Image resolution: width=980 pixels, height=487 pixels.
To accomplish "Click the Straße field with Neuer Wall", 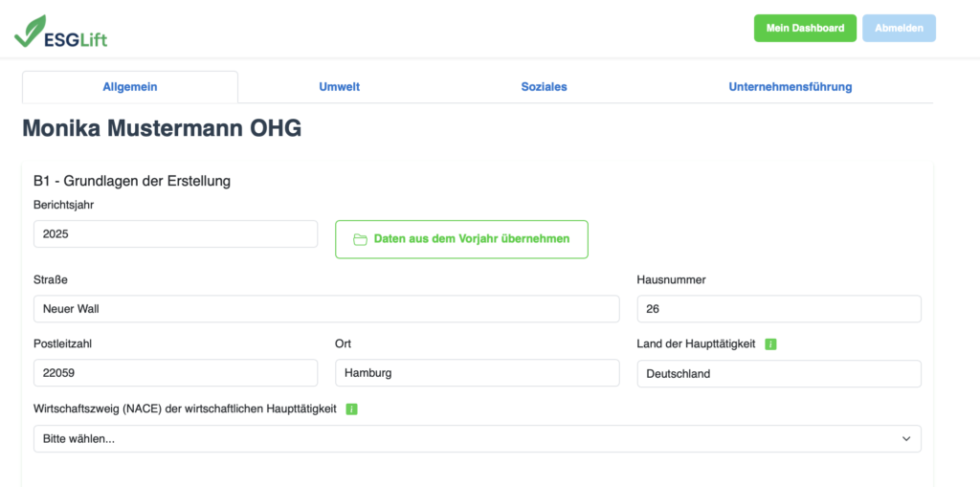I will [x=325, y=309].
